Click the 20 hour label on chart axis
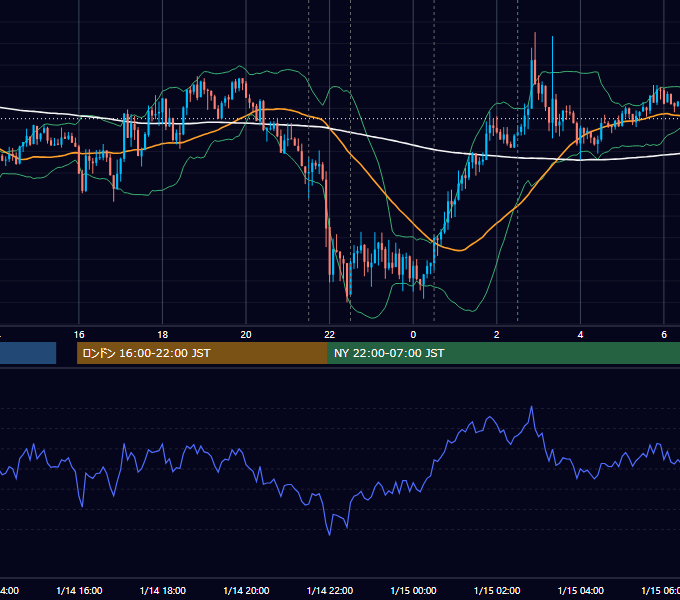Viewport: 680px width, 600px height. pos(246,335)
